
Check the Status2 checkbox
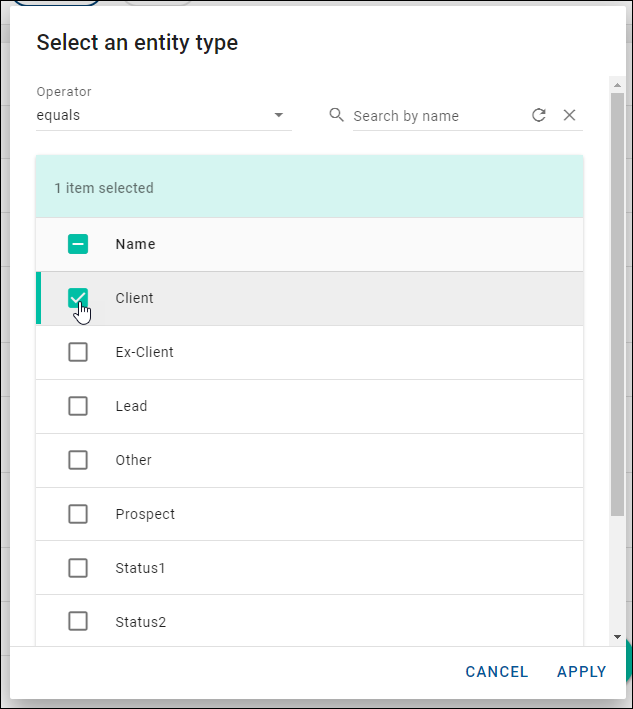pos(78,622)
